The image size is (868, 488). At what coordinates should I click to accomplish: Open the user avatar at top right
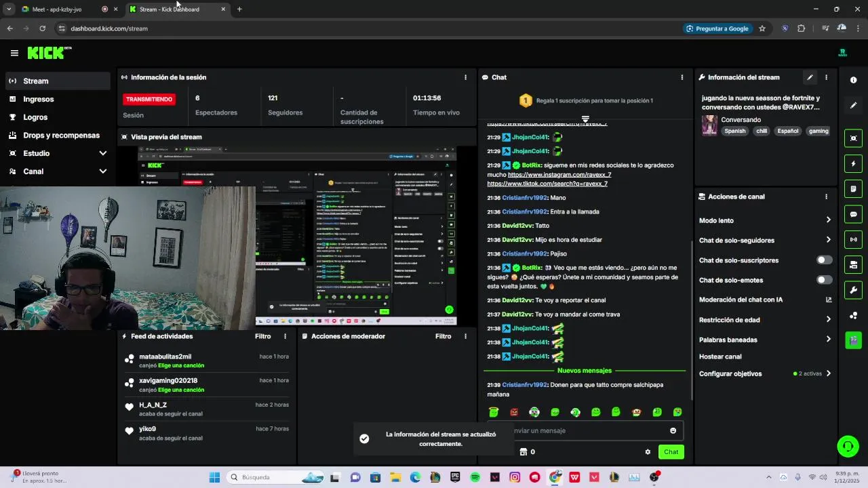(843, 53)
